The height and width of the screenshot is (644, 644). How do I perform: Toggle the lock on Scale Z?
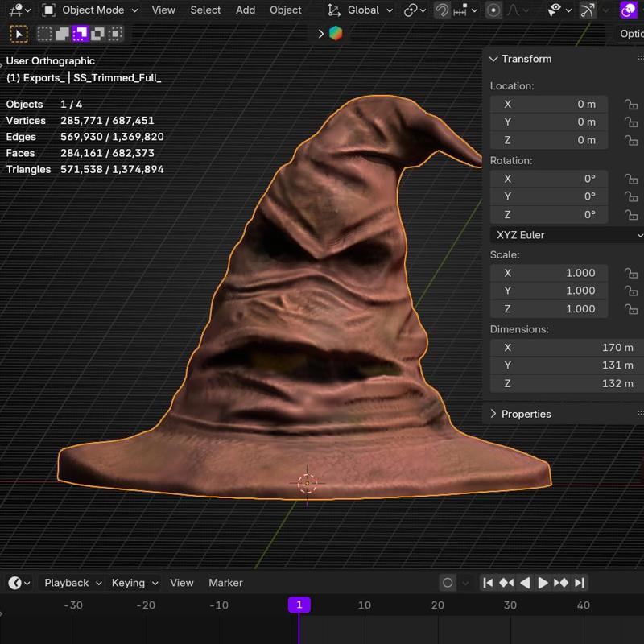[632, 309]
